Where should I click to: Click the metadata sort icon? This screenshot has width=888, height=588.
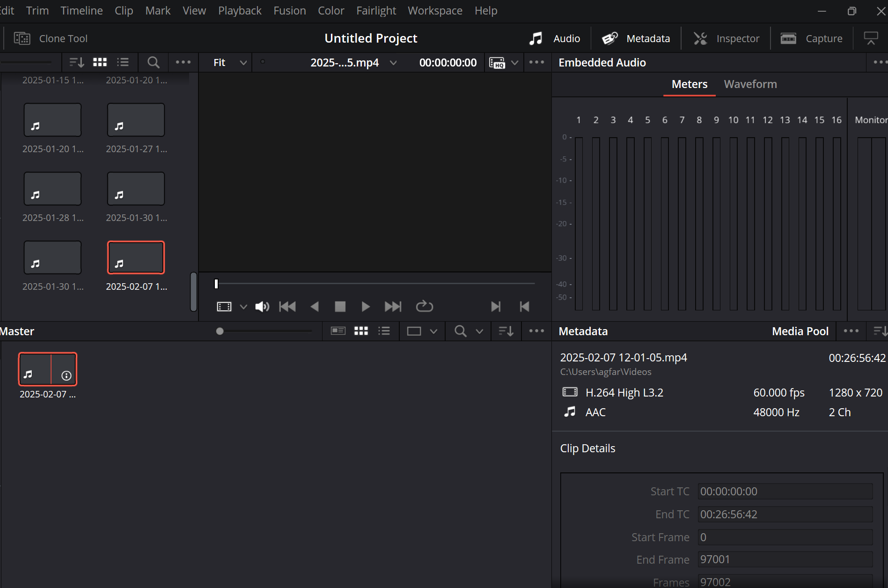click(880, 331)
